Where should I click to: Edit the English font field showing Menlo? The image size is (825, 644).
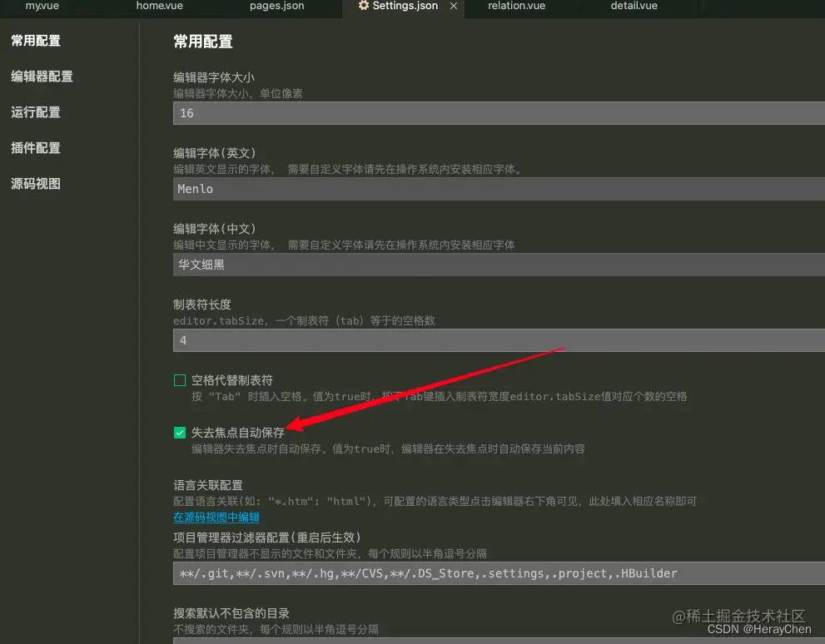click(416, 189)
